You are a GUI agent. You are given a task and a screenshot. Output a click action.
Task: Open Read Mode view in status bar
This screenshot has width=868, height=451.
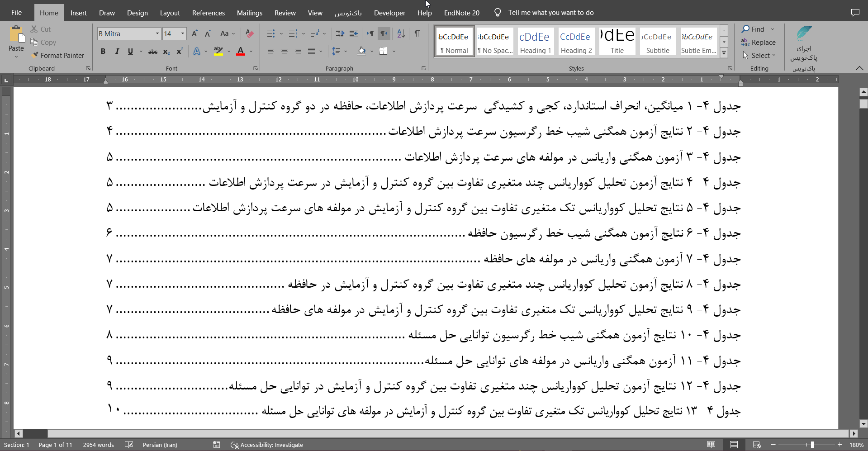[x=711, y=445]
